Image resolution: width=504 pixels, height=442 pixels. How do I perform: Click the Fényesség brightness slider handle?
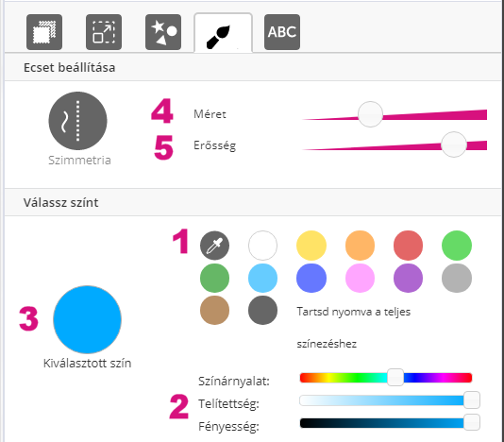pyautogui.click(x=472, y=422)
